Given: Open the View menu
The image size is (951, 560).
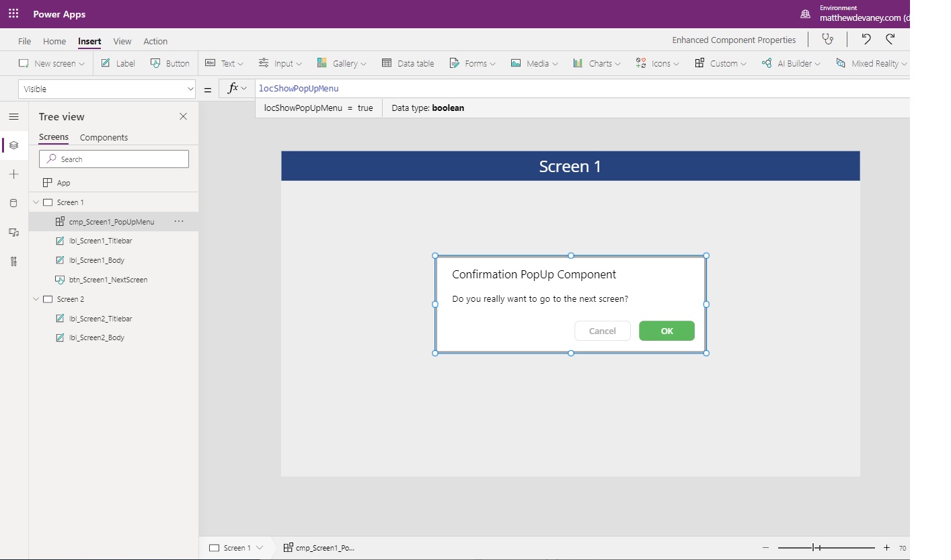Looking at the screenshot, I should click(122, 41).
